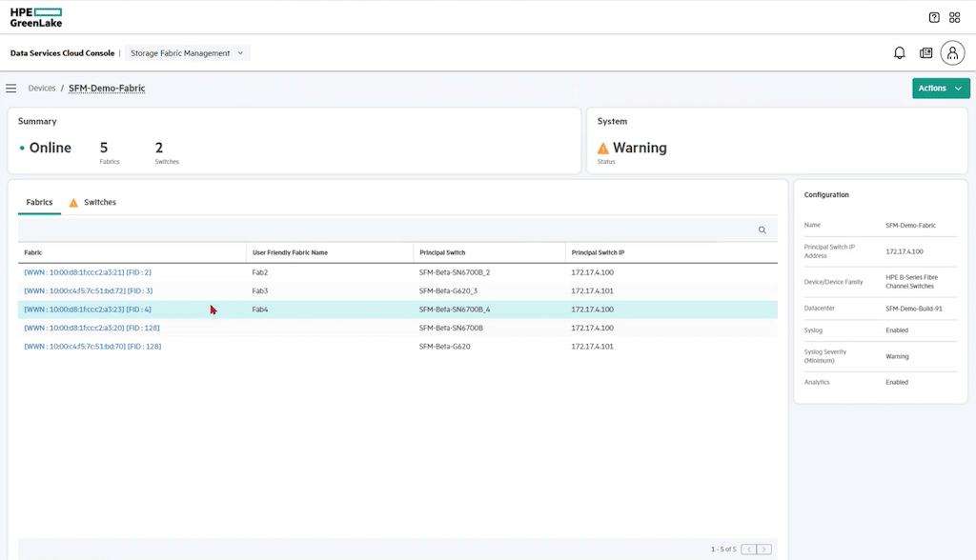The height and width of the screenshot is (560, 976).
Task: Click warning icon beside Switches tab
Action: tap(73, 202)
